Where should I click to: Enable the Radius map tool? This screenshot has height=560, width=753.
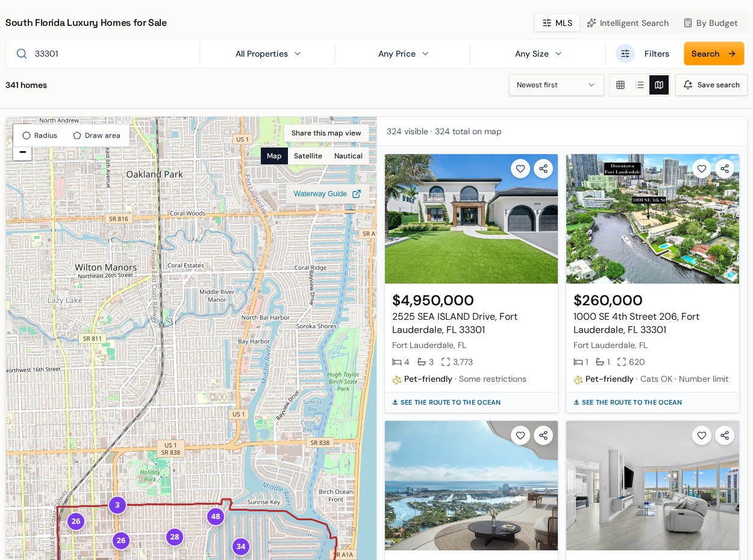(x=40, y=135)
